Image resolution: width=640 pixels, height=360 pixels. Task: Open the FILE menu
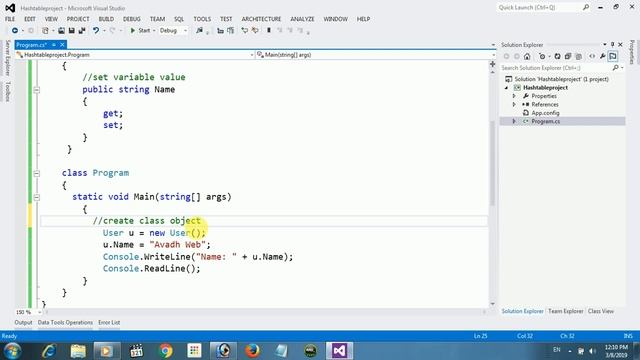pyautogui.click(x=10, y=19)
